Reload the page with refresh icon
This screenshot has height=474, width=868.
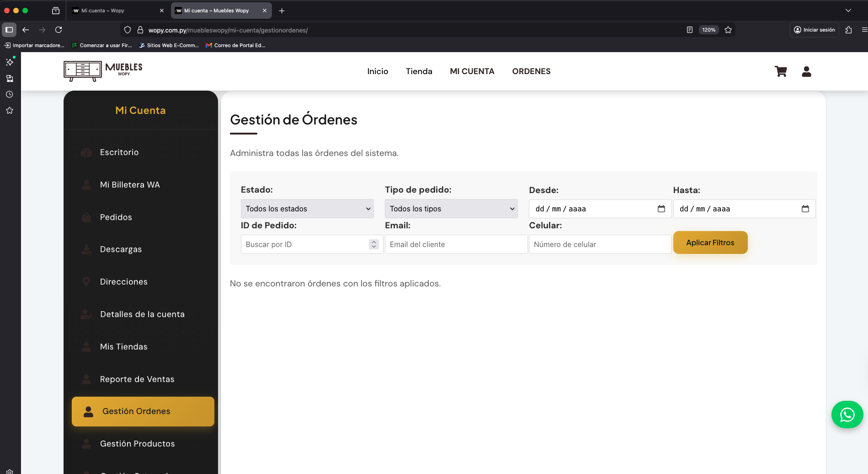coord(59,30)
